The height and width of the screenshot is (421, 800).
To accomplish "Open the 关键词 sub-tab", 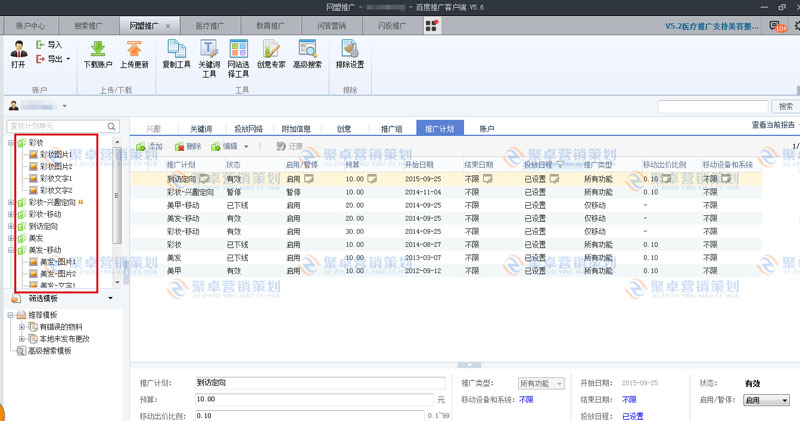I will (201, 129).
